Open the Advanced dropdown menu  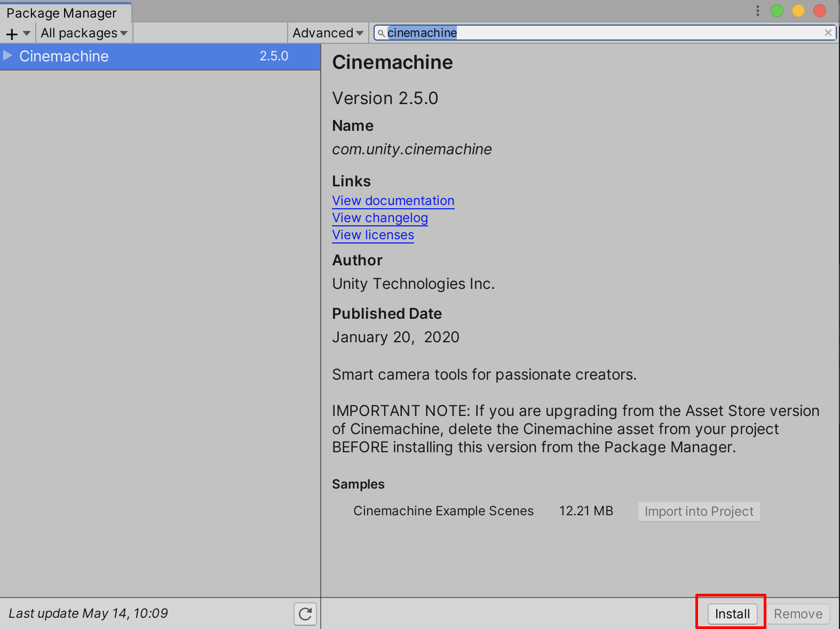click(x=328, y=33)
